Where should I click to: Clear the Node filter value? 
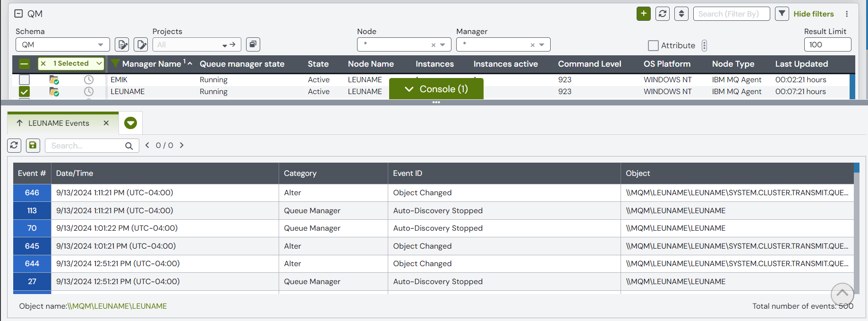pyautogui.click(x=433, y=45)
